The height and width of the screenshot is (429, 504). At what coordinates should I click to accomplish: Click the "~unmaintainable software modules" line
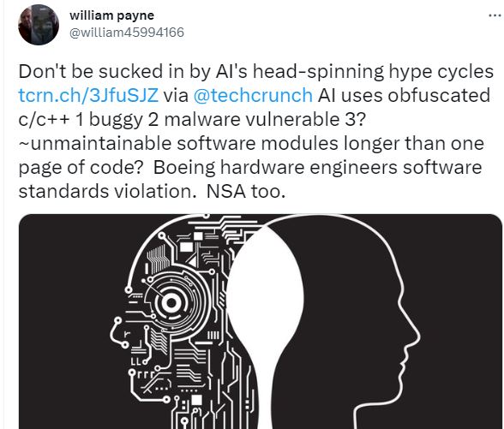point(178,143)
